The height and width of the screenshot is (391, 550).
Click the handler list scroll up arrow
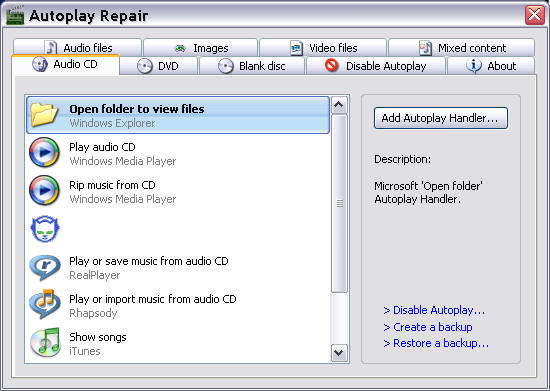click(x=339, y=105)
